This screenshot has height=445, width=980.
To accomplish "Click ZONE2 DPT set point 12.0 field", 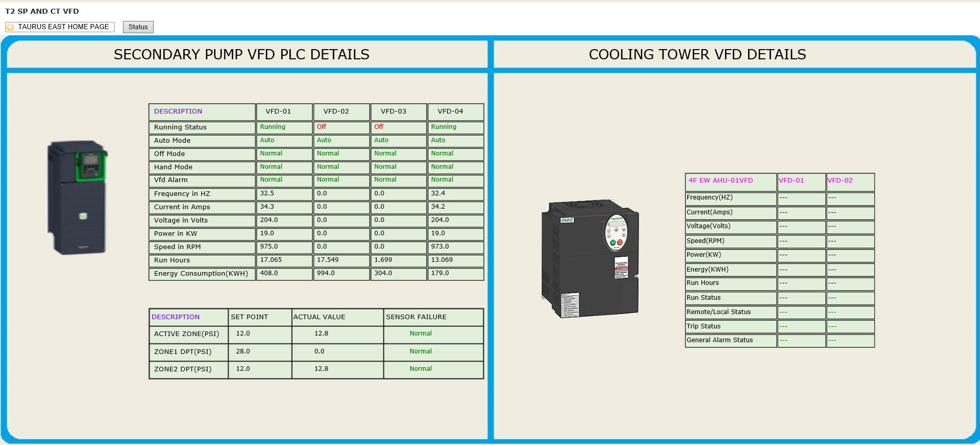I will click(x=243, y=369).
